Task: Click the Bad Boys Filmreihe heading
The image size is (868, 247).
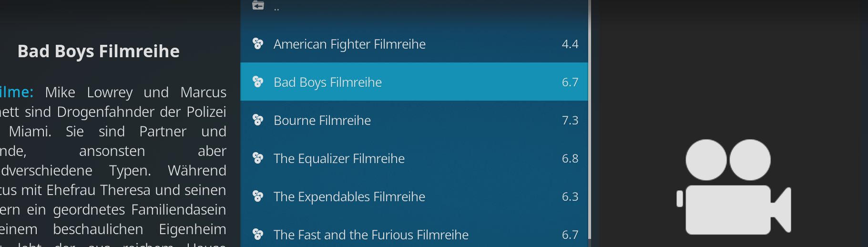Action: pyautogui.click(x=99, y=51)
